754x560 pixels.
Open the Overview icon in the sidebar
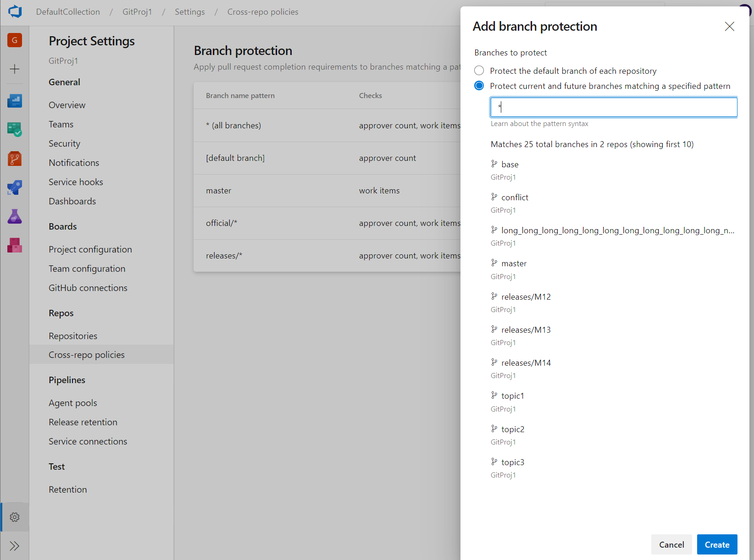(x=15, y=101)
